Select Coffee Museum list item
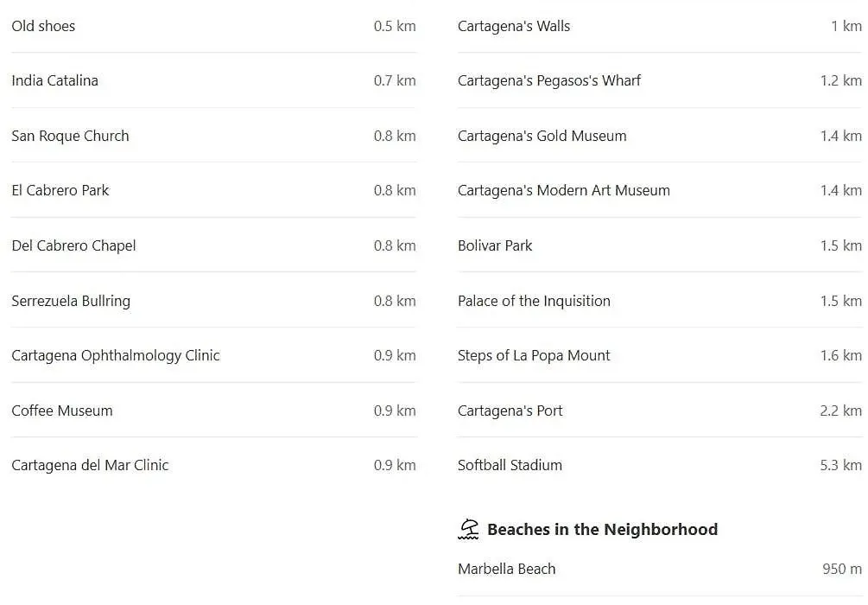868x605 pixels. coord(213,411)
